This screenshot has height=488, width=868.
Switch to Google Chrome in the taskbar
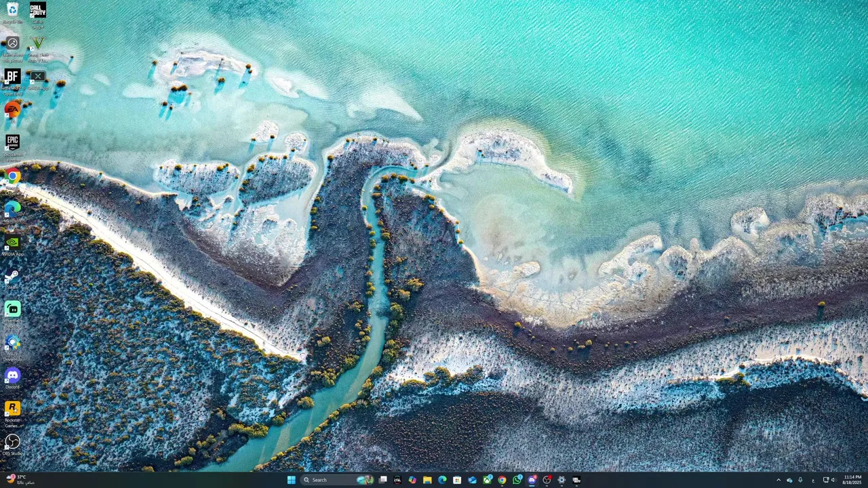click(502, 480)
